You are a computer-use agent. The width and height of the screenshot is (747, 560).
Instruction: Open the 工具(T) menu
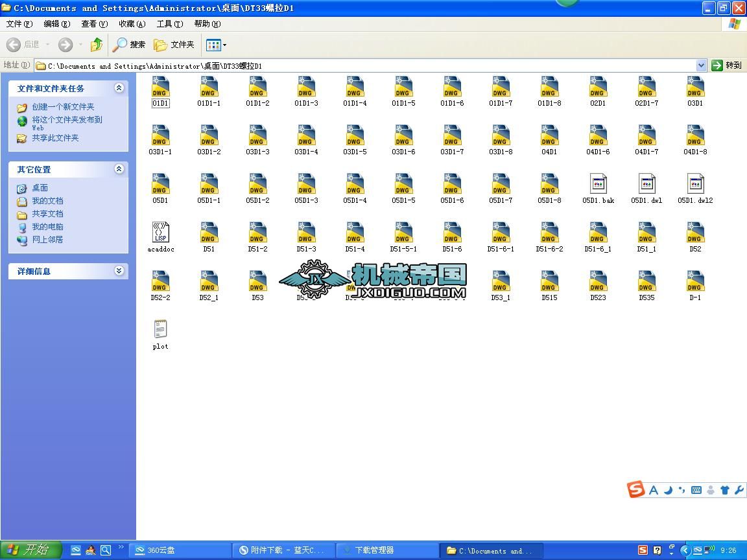point(169,24)
